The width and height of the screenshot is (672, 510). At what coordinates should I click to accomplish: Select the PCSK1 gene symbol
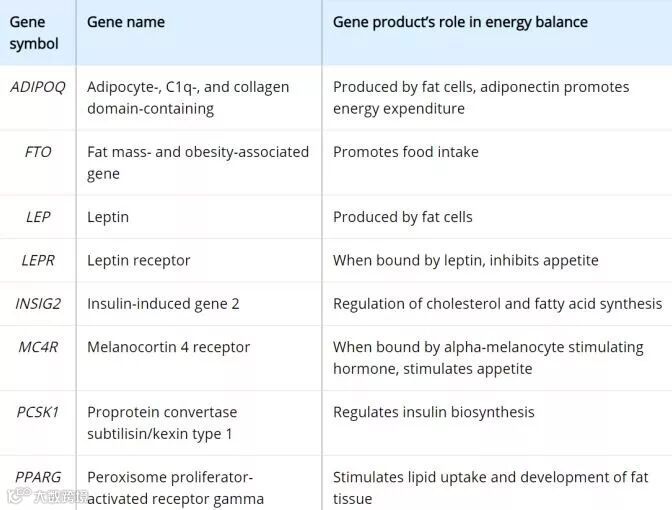point(37,412)
